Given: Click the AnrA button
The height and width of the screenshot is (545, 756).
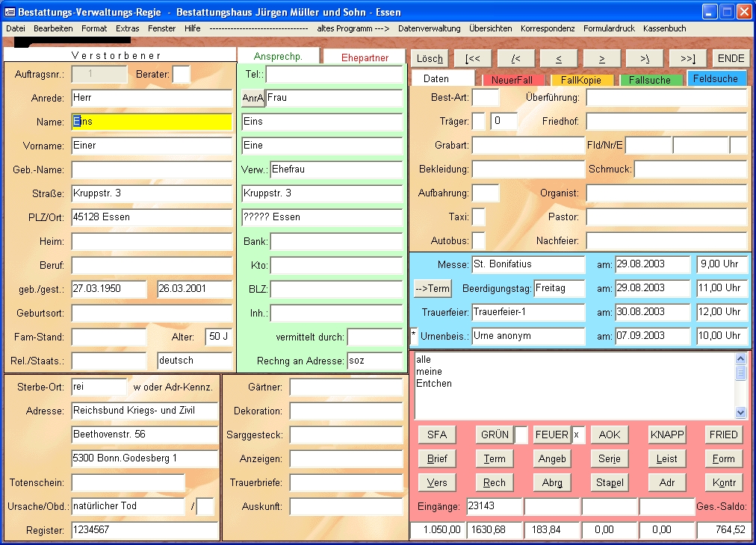Looking at the screenshot, I should (x=252, y=98).
